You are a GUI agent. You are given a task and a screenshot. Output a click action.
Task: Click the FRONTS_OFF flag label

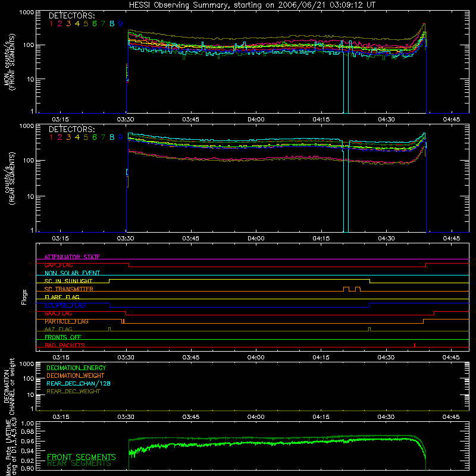click(x=63, y=337)
